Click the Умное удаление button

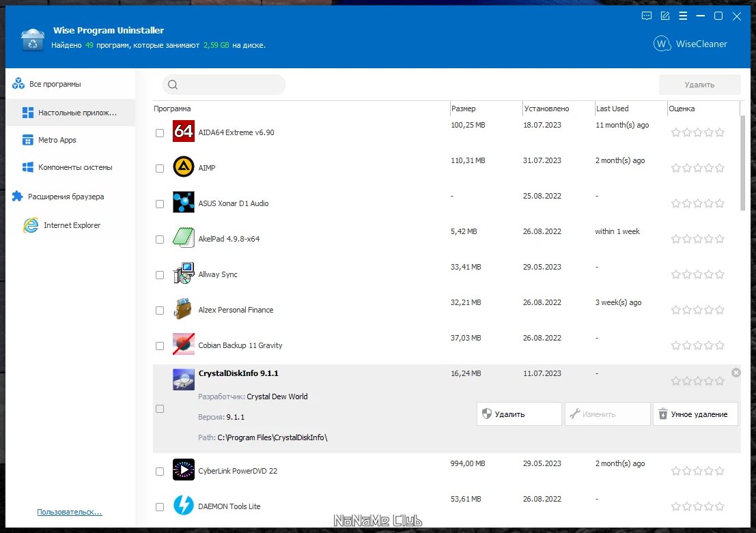pos(695,414)
